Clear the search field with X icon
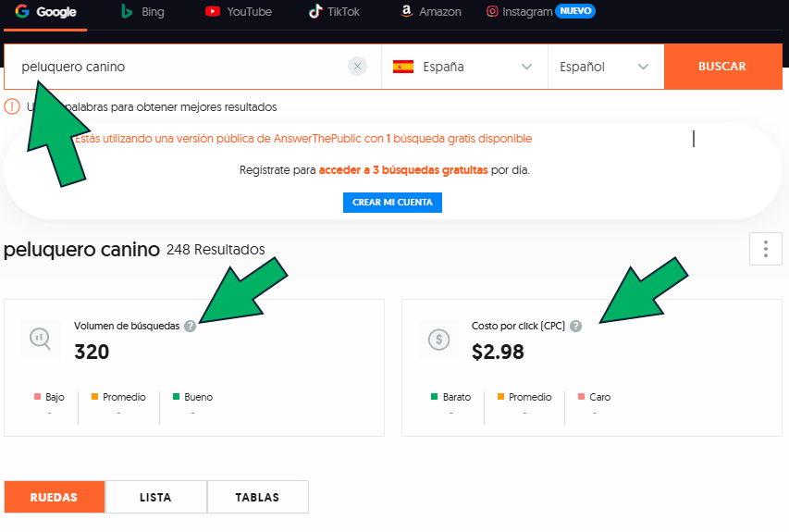Image resolution: width=789 pixels, height=532 pixels. tap(357, 67)
